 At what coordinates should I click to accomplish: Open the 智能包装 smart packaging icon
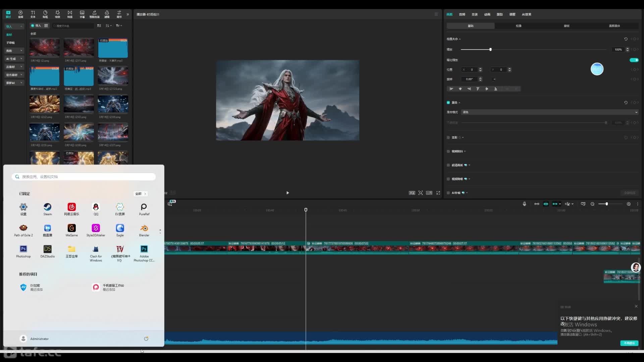click(95, 14)
